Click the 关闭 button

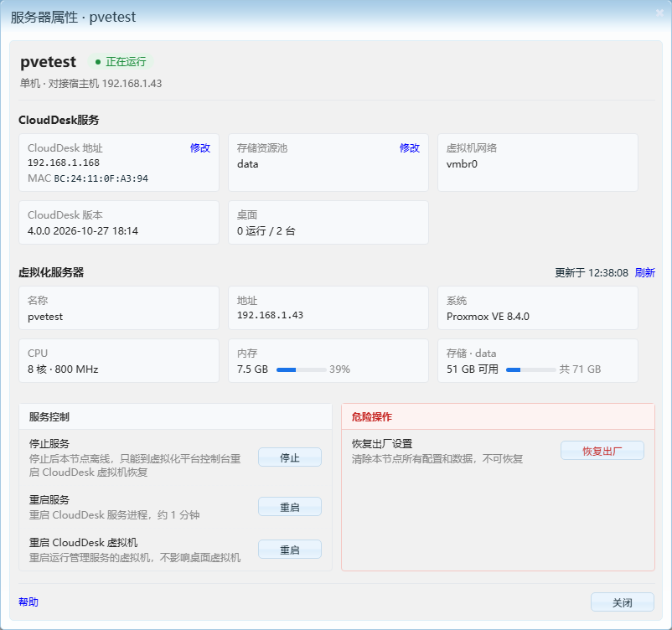tap(623, 602)
